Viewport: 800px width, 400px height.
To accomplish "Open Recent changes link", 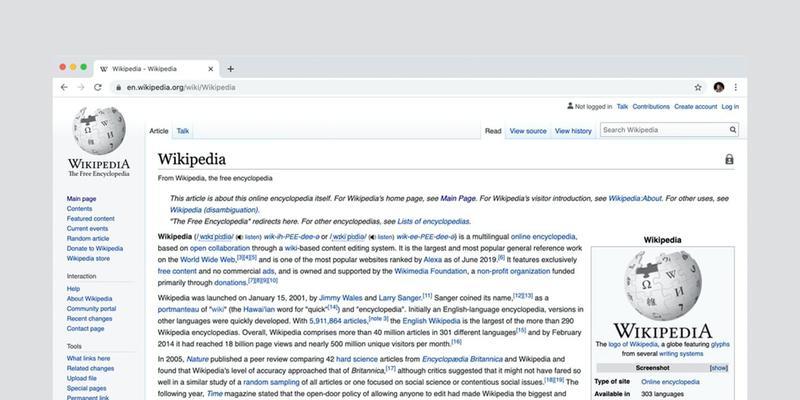I will pos(89,319).
